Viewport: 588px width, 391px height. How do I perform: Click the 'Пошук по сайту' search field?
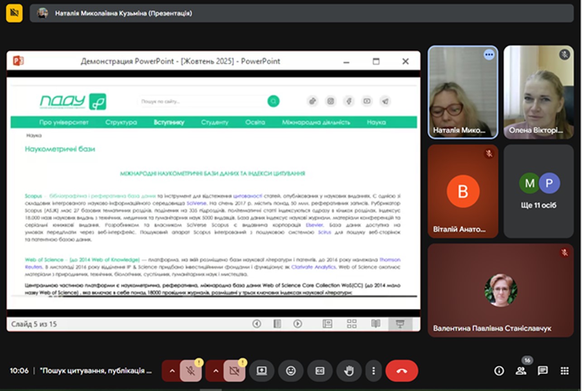coord(202,101)
